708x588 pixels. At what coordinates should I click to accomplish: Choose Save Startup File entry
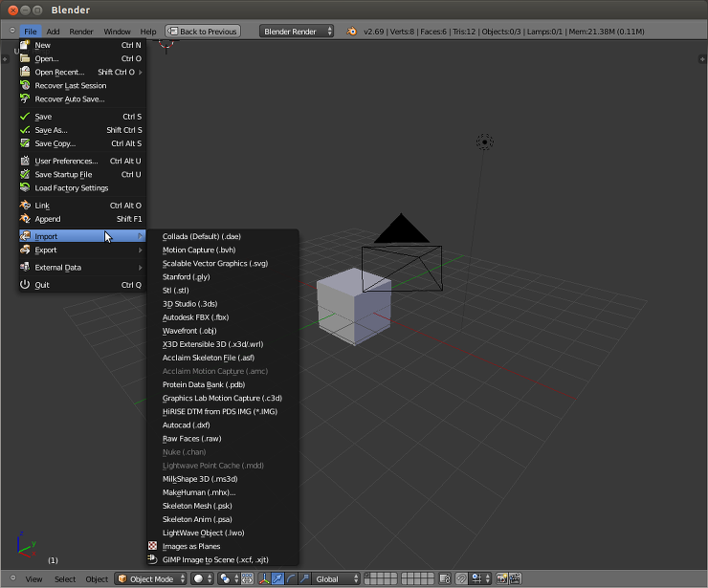82,174
